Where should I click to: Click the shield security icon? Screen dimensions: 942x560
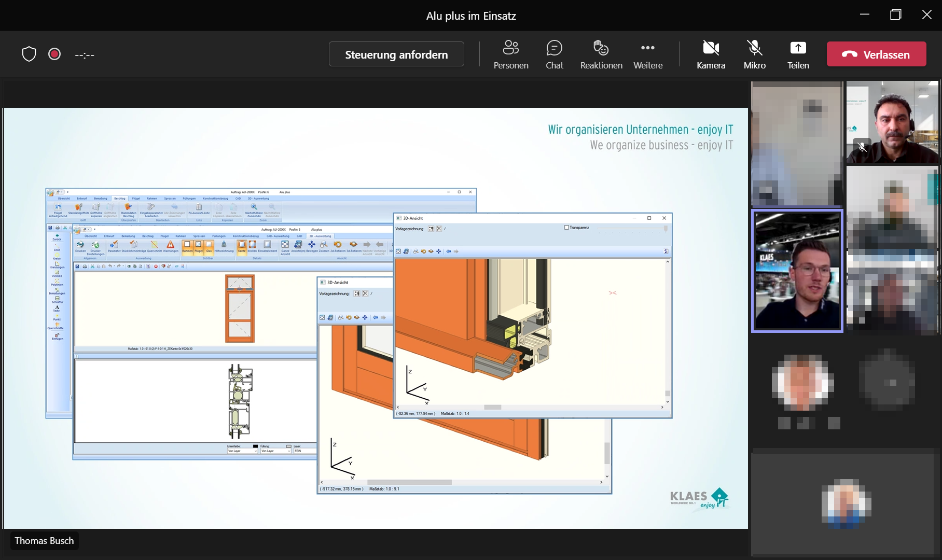tap(29, 54)
